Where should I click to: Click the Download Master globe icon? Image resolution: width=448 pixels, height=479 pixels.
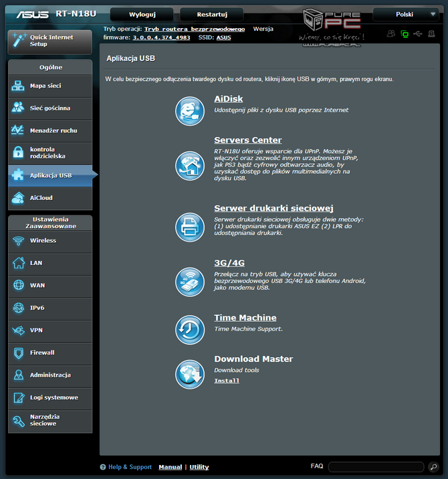pos(190,374)
